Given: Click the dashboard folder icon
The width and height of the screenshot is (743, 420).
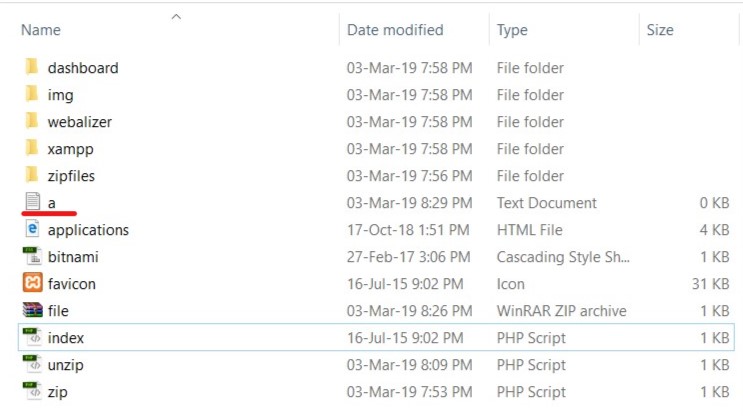Looking at the screenshot, I should click(x=31, y=68).
